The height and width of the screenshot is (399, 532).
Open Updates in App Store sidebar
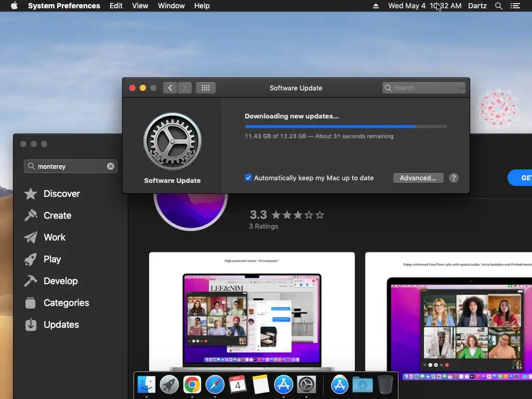click(51, 325)
